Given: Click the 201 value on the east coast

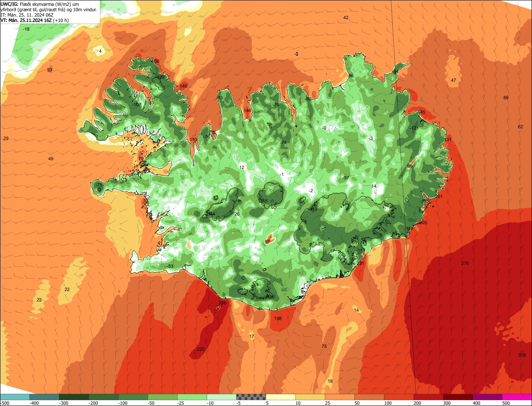Looking at the screenshot, I should (x=439, y=197).
